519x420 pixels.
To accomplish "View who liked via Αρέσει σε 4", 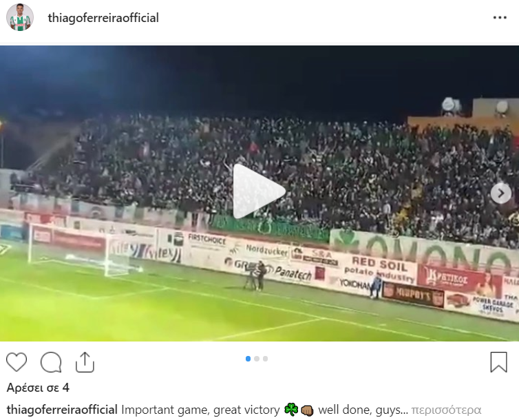I will coord(38,388).
